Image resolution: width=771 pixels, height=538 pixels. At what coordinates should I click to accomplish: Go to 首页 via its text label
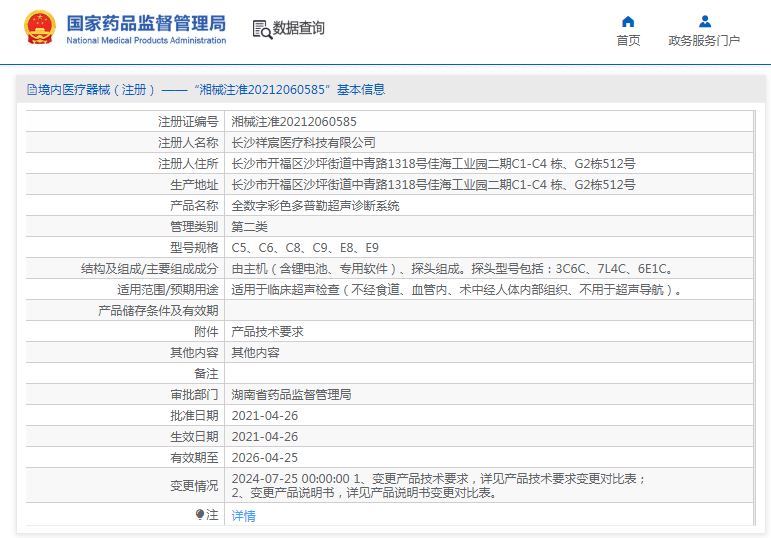coord(628,41)
